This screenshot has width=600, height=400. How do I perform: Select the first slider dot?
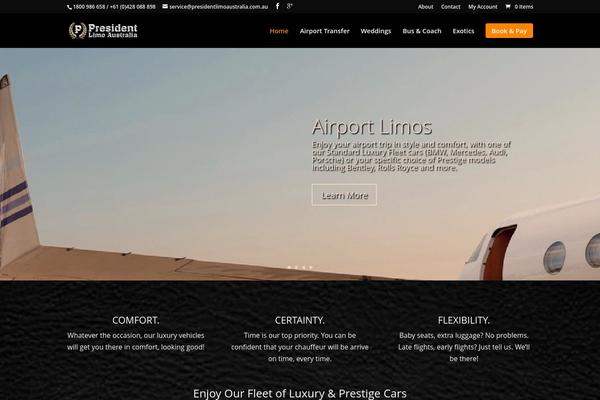289,267
